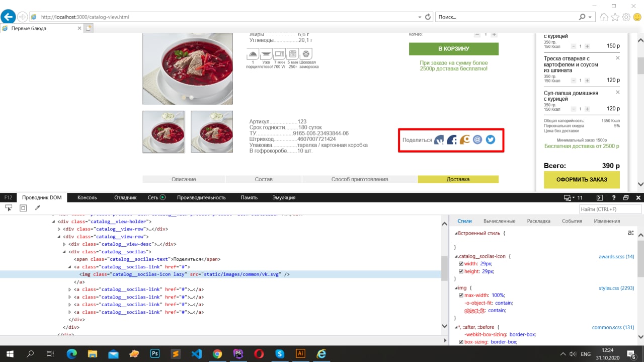Open DevTools console toggle icon

(x=600, y=198)
